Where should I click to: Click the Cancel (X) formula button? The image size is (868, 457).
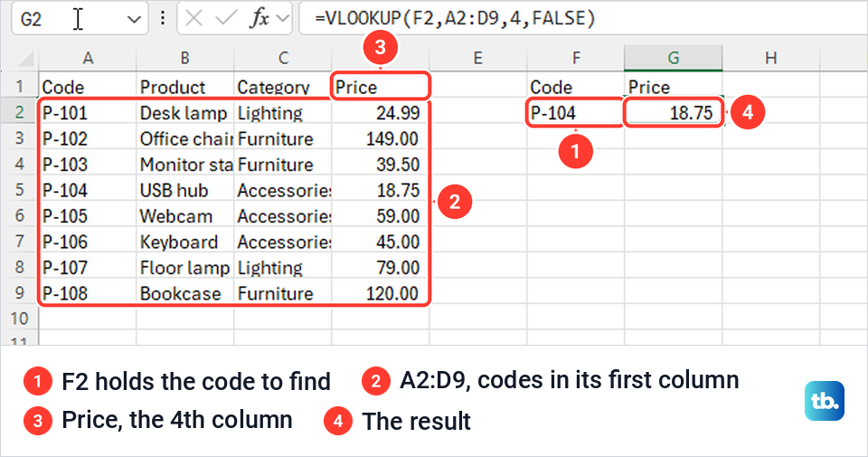(x=193, y=19)
